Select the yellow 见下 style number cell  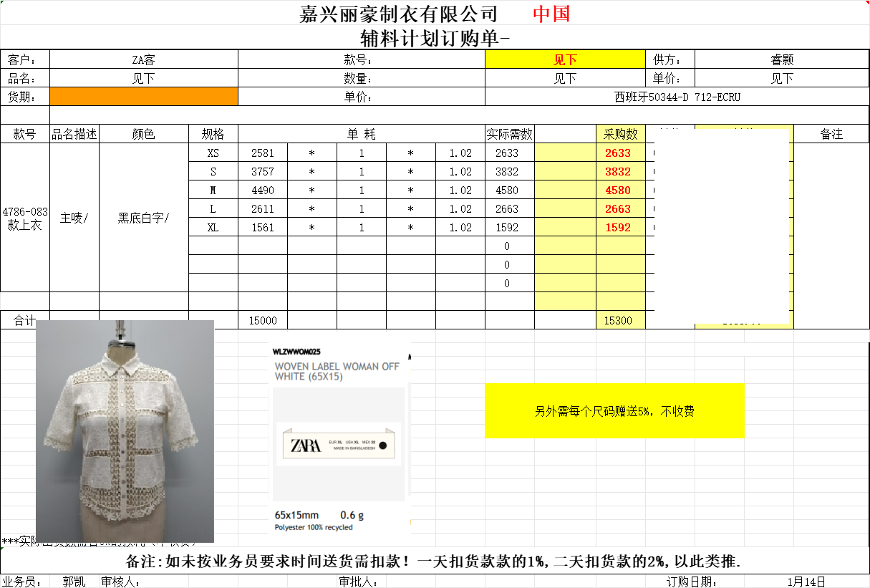(x=565, y=60)
